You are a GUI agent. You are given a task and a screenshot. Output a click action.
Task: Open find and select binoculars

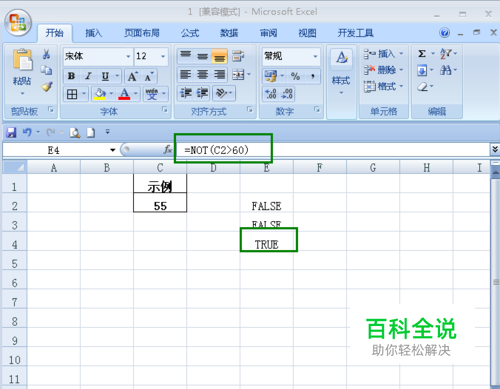click(446, 70)
